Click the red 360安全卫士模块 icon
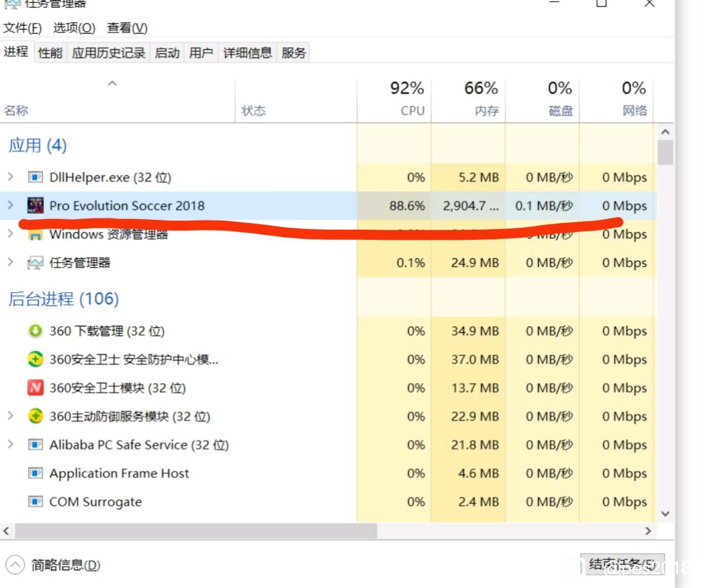721x588 pixels. tap(35, 388)
